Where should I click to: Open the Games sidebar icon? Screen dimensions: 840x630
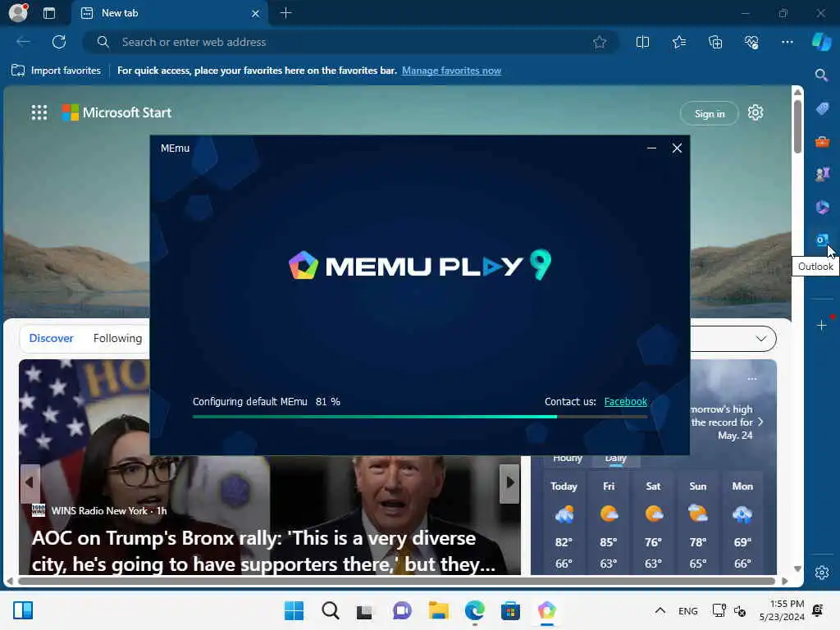pos(822,174)
